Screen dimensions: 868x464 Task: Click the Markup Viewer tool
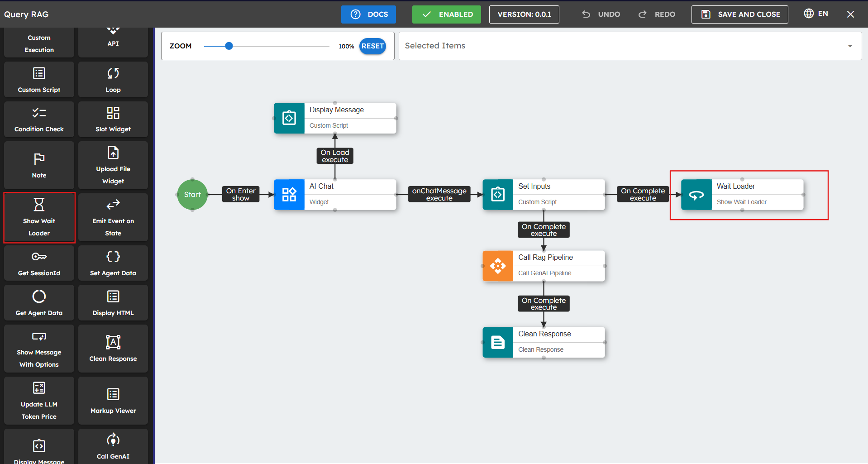(x=113, y=401)
